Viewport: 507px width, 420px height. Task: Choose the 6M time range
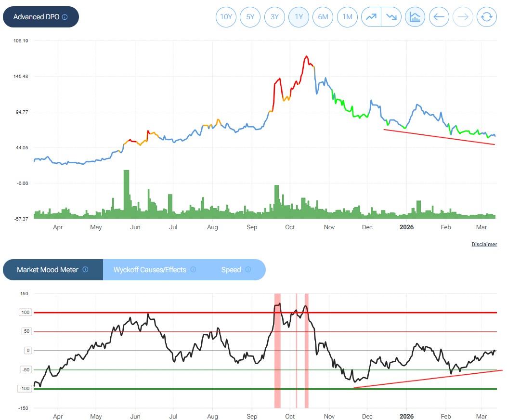click(x=323, y=17)
